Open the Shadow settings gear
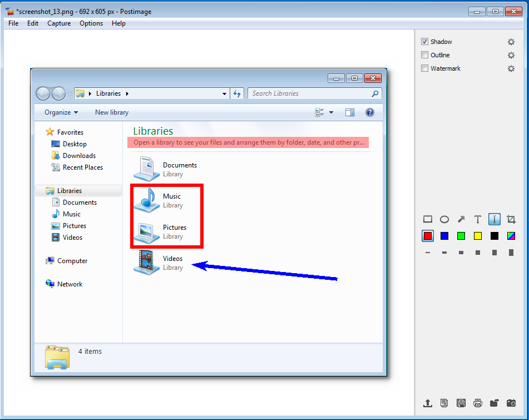This screenshot has width=529, height=420. pos(511,41)
